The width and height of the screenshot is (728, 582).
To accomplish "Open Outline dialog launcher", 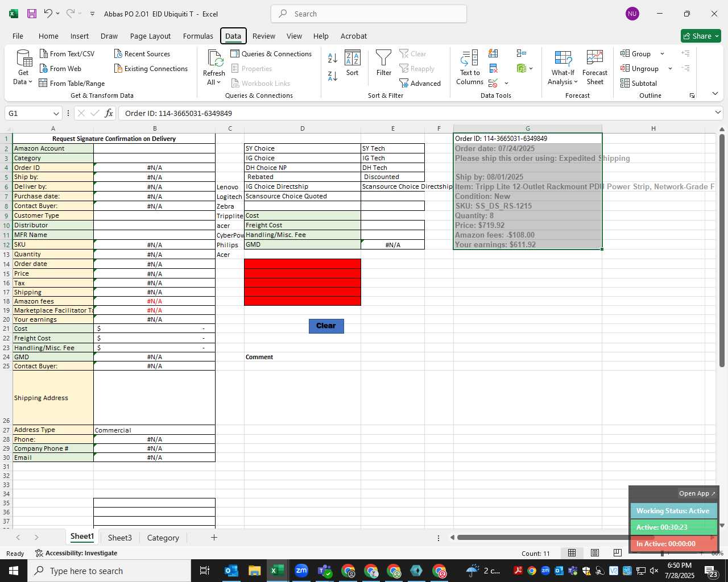I will (692, 95).
